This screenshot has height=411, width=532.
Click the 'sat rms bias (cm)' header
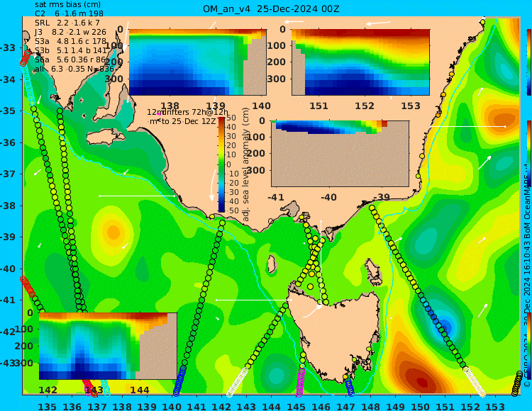67,5
